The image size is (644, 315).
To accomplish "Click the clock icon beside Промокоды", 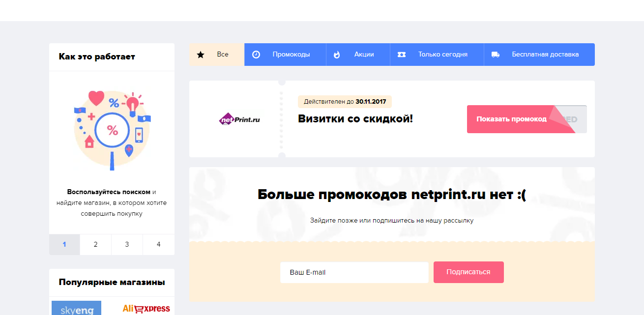I will point(256,55).
